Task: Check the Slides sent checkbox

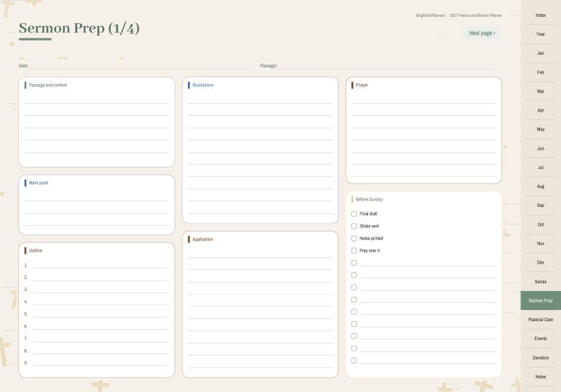Action: (354, 226)
